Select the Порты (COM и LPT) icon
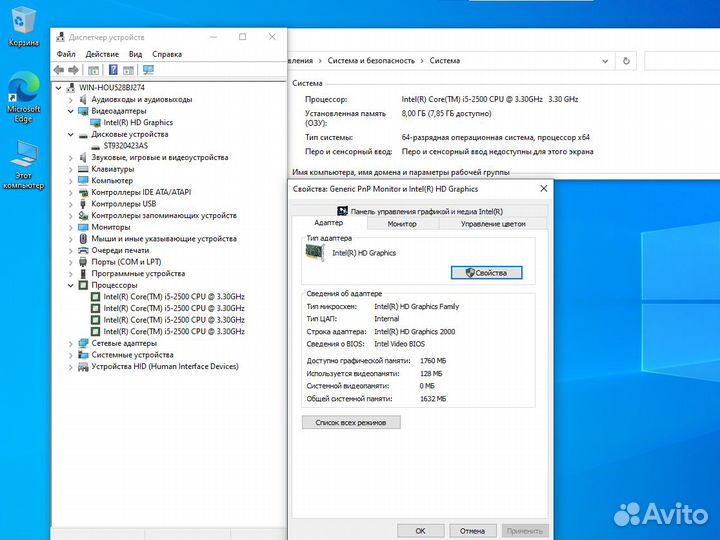720x540 pixels. click(x=83, y=262)
